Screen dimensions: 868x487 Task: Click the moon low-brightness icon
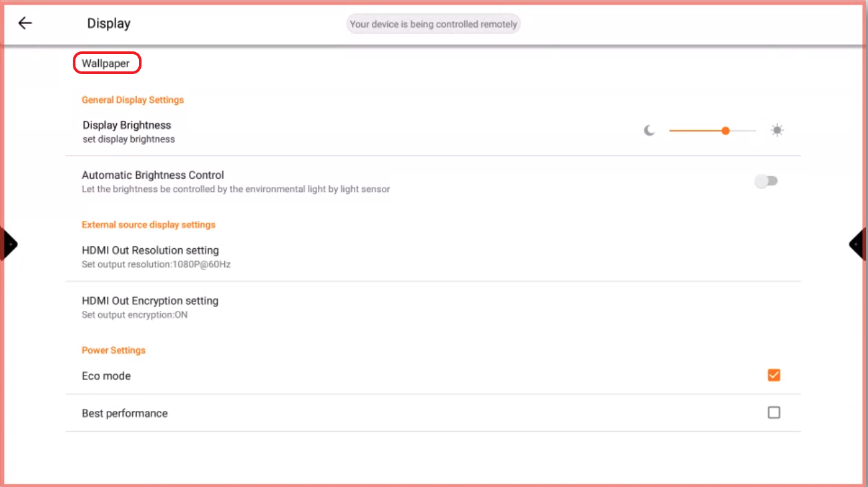649,131
